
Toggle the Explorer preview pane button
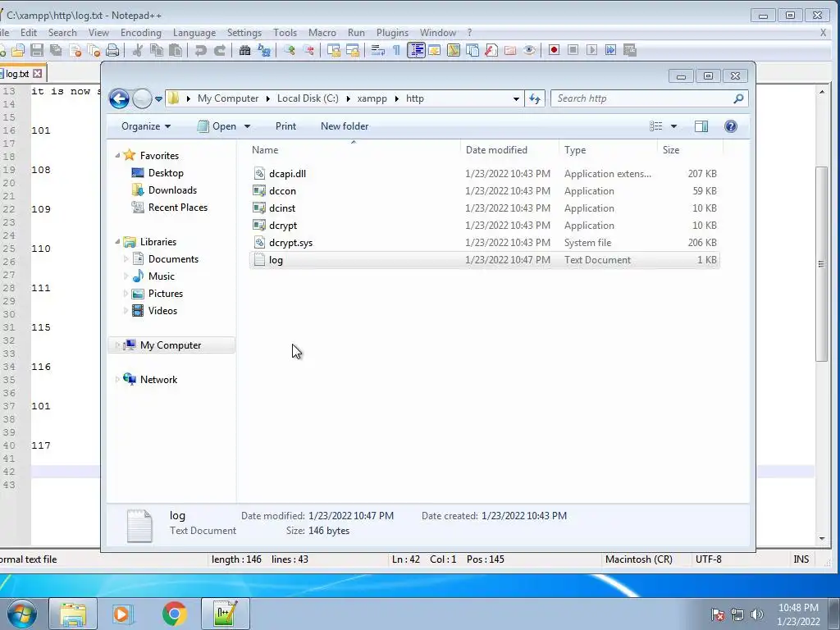[701, 126]
